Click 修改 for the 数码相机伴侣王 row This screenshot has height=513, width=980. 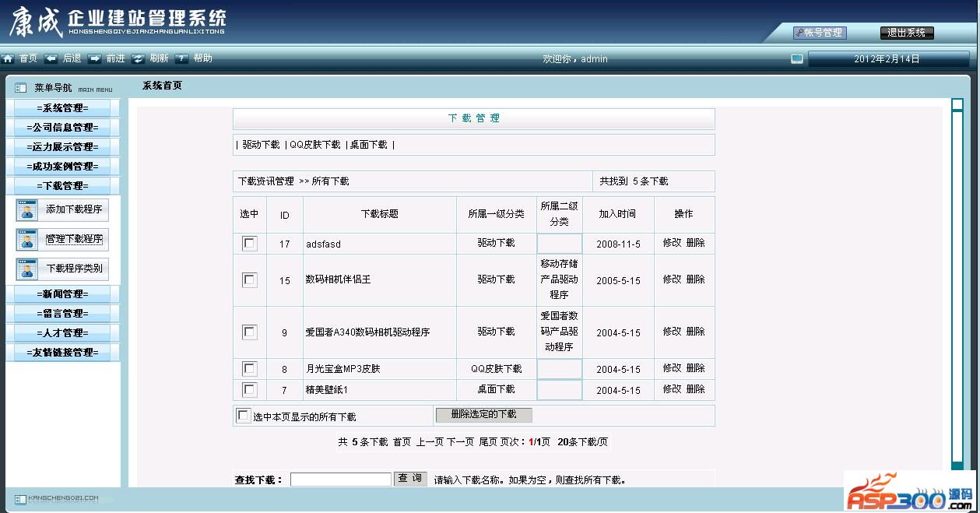point(672,279)
